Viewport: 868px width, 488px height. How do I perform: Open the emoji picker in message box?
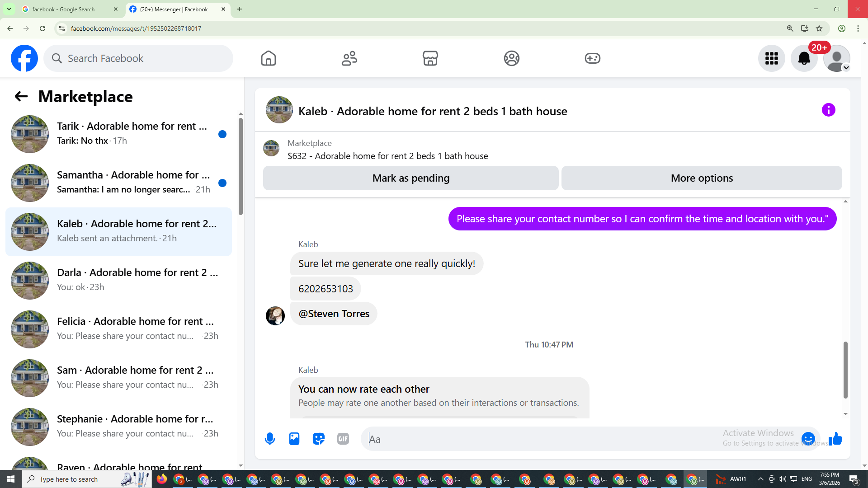point(808,439)
